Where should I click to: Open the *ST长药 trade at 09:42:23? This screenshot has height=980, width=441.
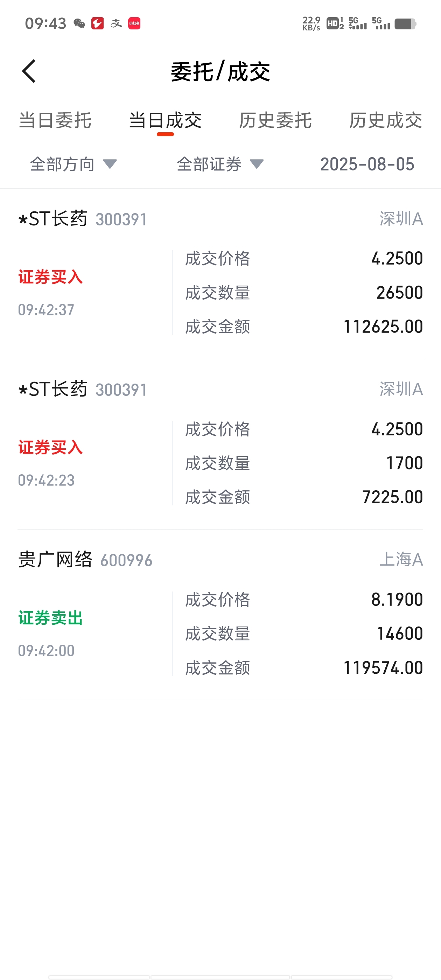(220, 444)
